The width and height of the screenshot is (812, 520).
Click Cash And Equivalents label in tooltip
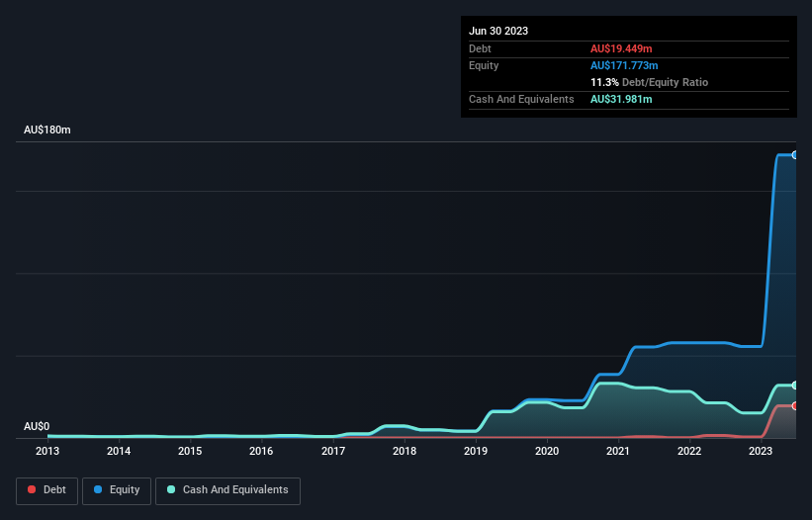coord(521,99)
